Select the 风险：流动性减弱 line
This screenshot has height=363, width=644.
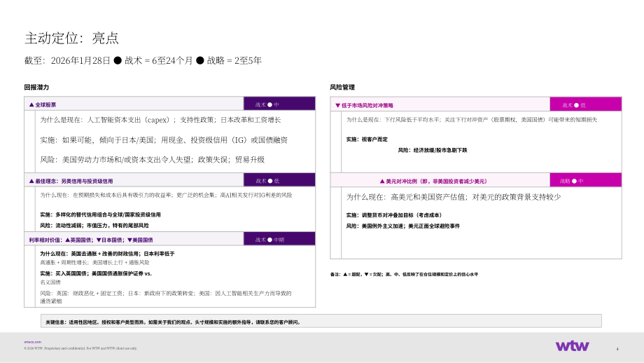94,225
